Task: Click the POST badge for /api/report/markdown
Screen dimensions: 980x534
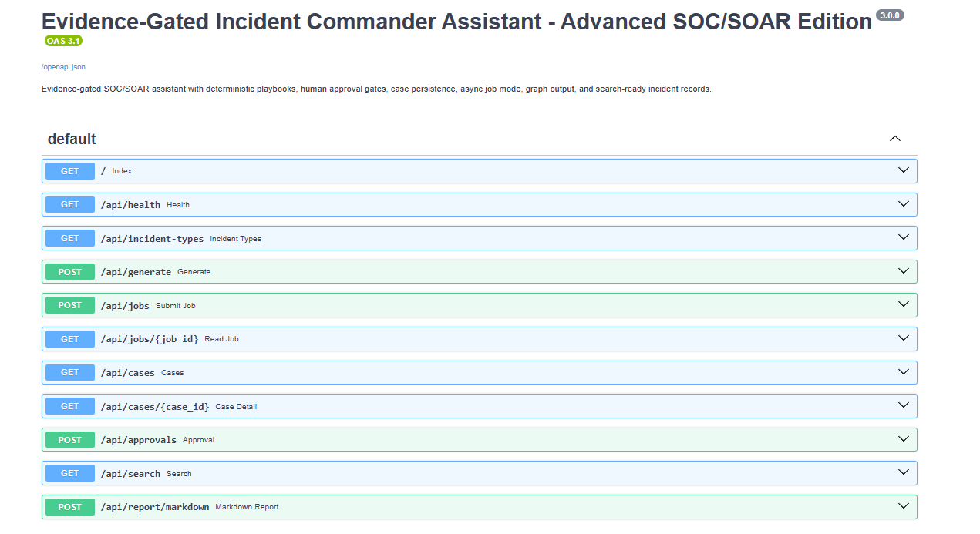Action: pos(70,507)
